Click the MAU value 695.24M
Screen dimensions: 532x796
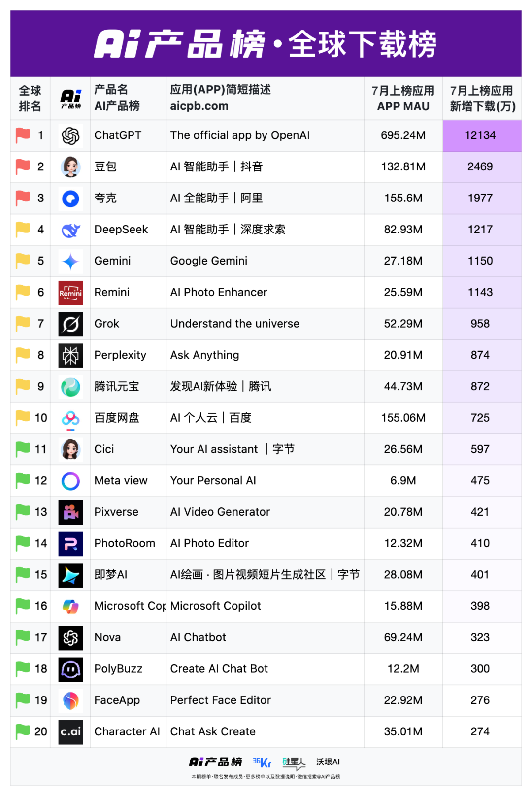click(403, 135)
